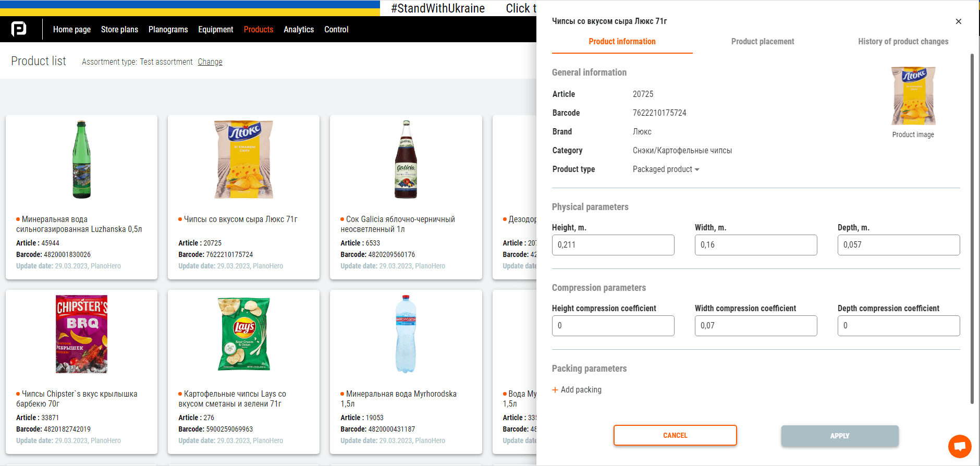
Task: Close the Чипсы со вкусом сыра panel
Action: pos(959,21)
